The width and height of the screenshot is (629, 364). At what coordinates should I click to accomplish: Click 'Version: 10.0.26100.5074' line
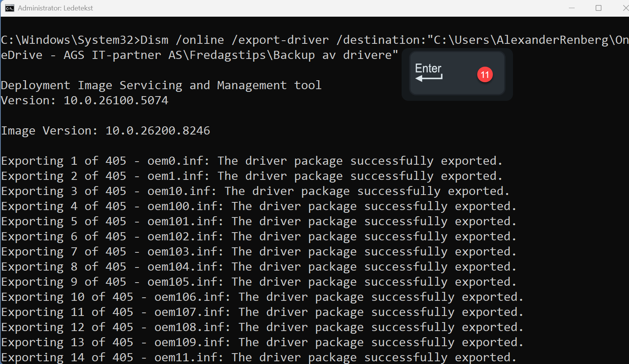tap(85, 100)
